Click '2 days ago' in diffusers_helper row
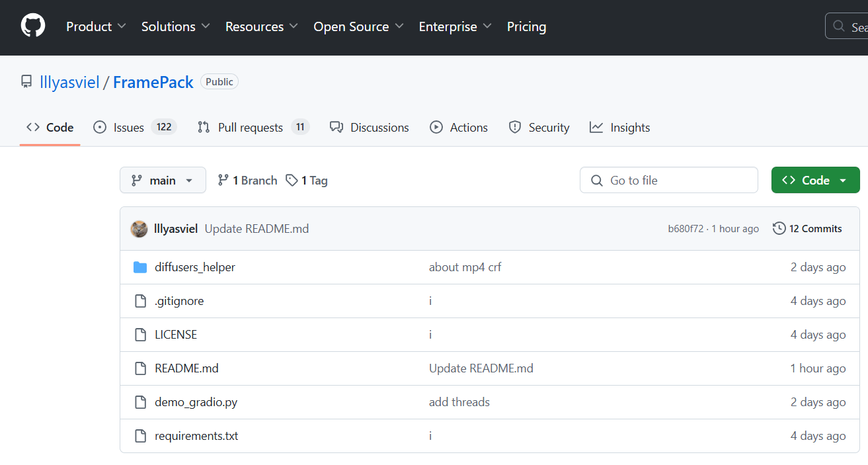 818,267
